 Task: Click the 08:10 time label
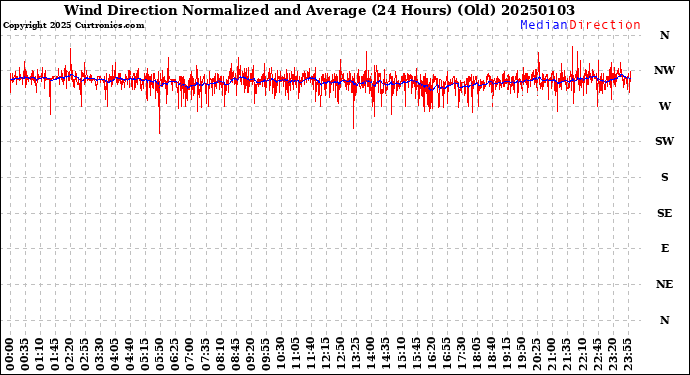220,354
